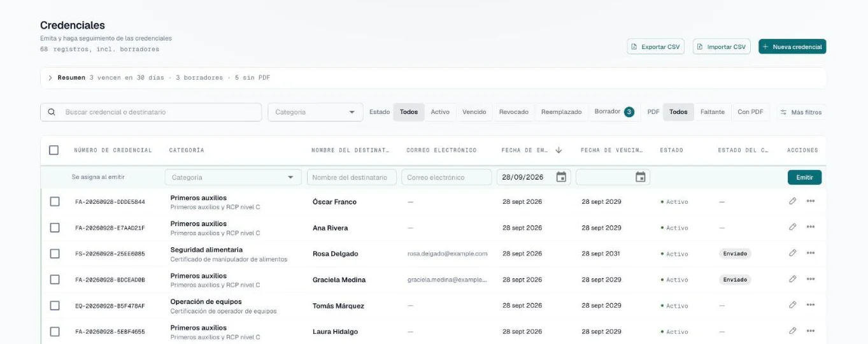Select all credentials with header checkbox
This screenshot has height=344, width=868.
point(54,150)
